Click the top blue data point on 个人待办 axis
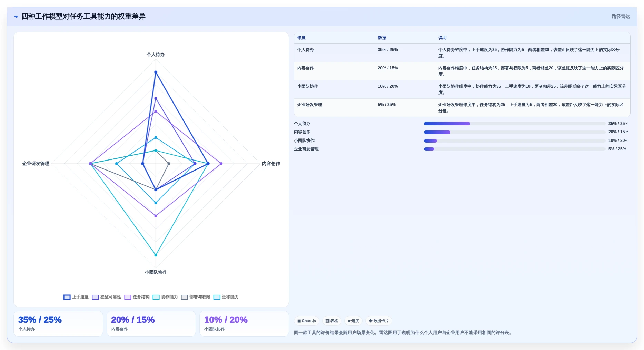Viewport: 644px width, 350px height. coord(156,72)
